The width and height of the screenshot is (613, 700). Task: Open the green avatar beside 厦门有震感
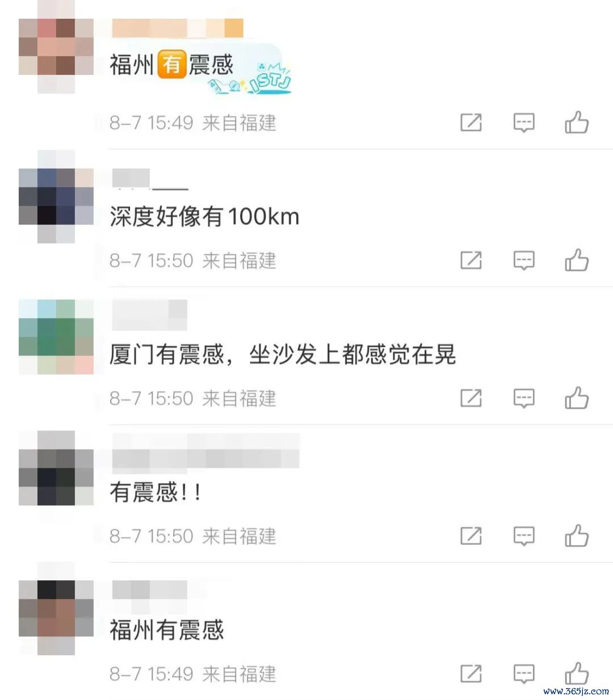(56, 337)
